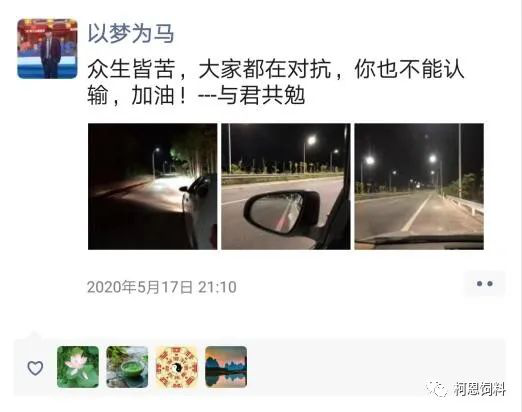Viewport: 522px width, 412px height.
Task: Click the 加油 text in the post
Action: [x=153, y=96]
